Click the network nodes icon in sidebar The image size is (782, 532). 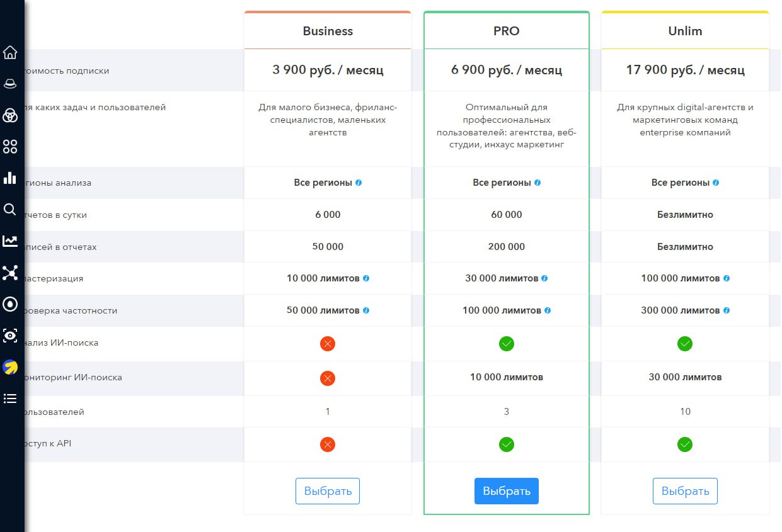tap(10, 273)
